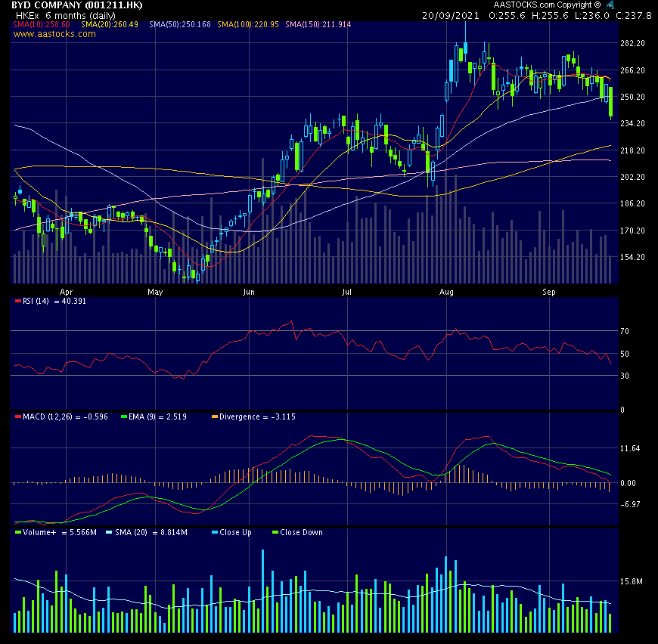Screen dimensions: 658x644
Task: Click the 15.8M volume axis label
Action: click(x=631, y=581)
